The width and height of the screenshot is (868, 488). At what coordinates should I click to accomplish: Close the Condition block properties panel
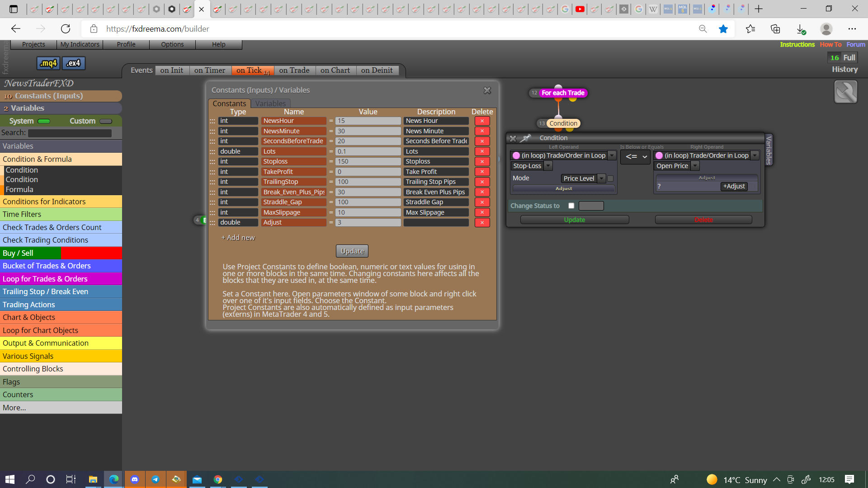[x=513, y=138]
